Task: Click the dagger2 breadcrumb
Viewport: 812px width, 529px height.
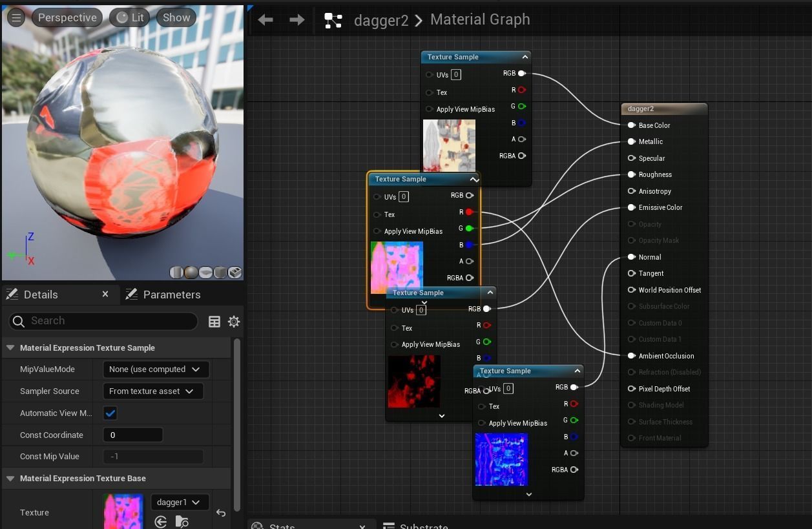Action: click(x=381, y=20)
